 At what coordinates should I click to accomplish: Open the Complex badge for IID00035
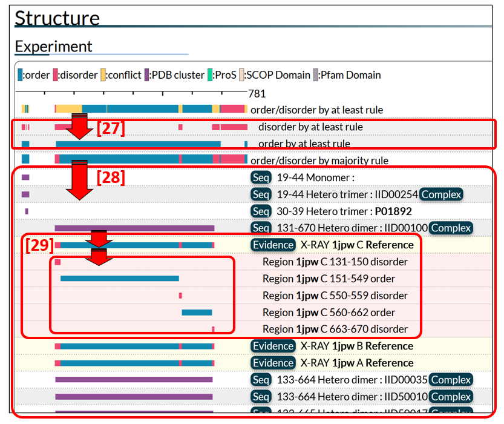(x=451, y=380)
